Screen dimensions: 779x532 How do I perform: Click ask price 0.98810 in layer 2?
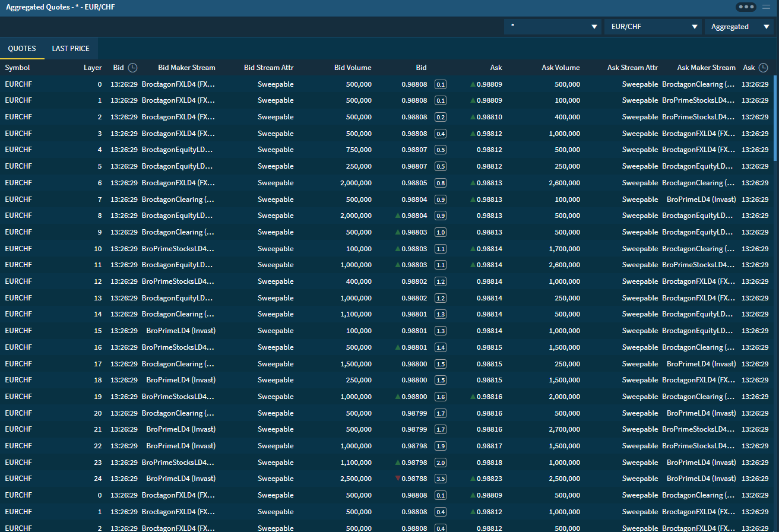tap(486, 117)
